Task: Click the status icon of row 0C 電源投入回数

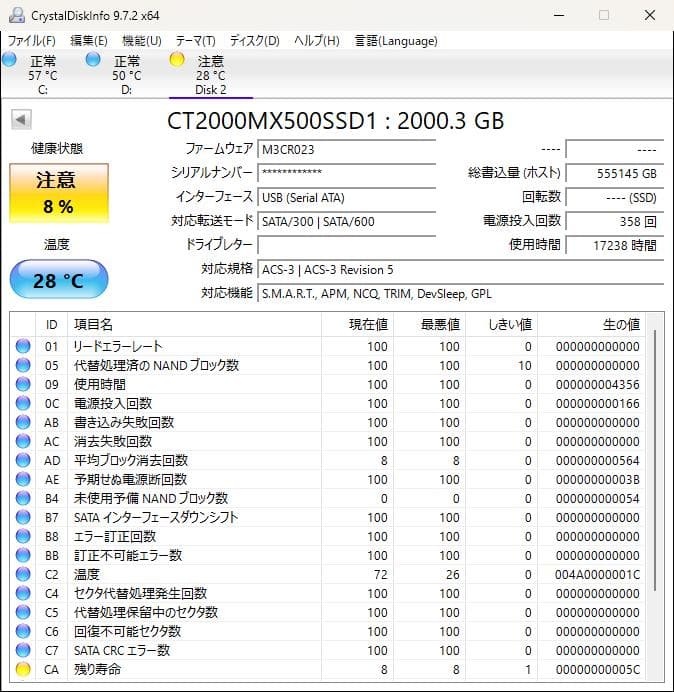Action: pyautogui.click(x=23, y=403)
